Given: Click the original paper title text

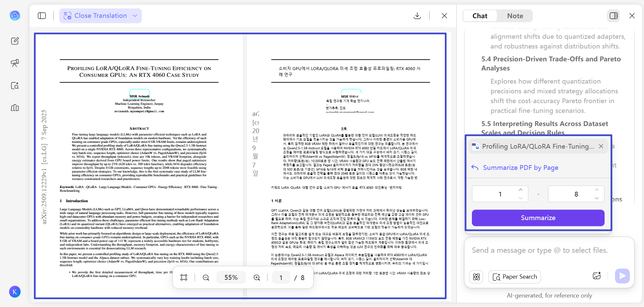Looking at the screenshot, I should 139,71.
